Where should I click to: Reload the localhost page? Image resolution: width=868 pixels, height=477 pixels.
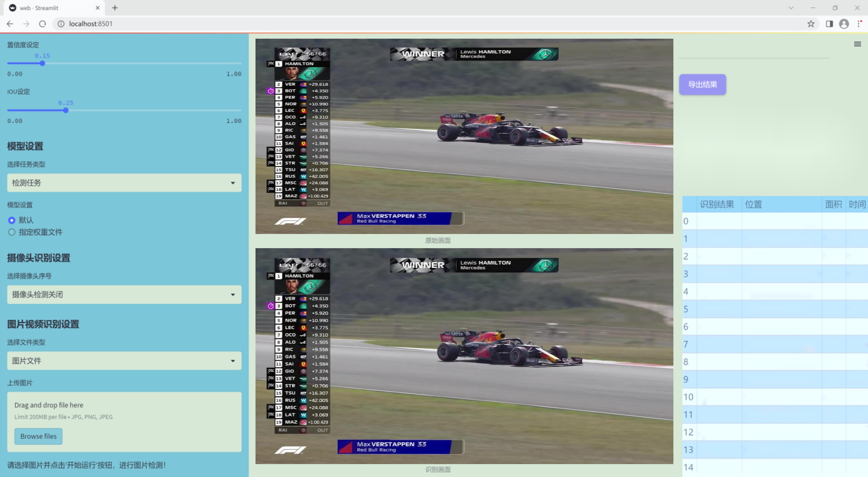pyautogui.click(x=43, y=24)
